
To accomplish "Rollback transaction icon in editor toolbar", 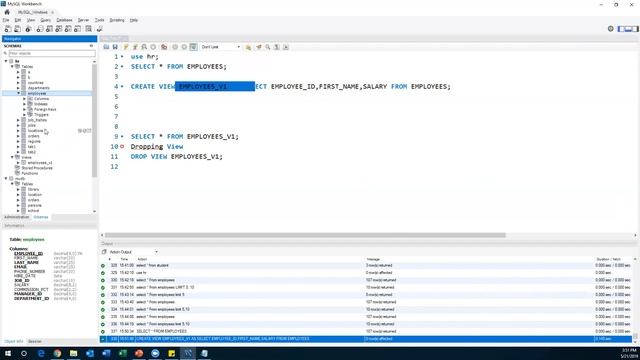I will click(x=184, y=47).
